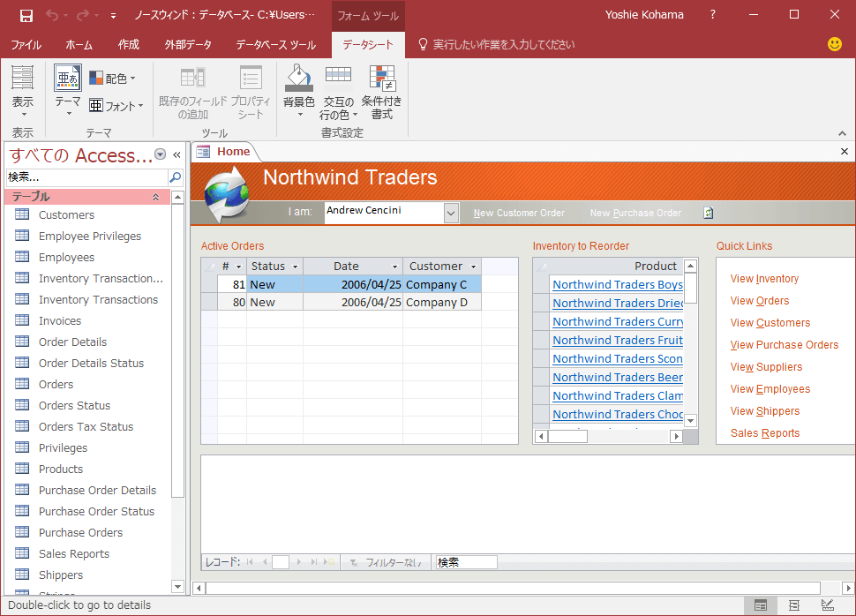Select the Products table icon
Image resolution: width=856 pixels, height=616 pixels.
coord(22,469)
